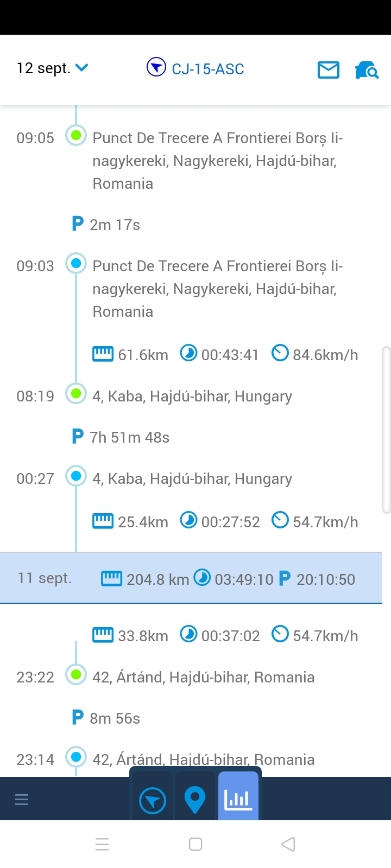Tap the 84.6km/h speed gauge icon
Viewport: 391px width, 868px height.
click(280, 353)
